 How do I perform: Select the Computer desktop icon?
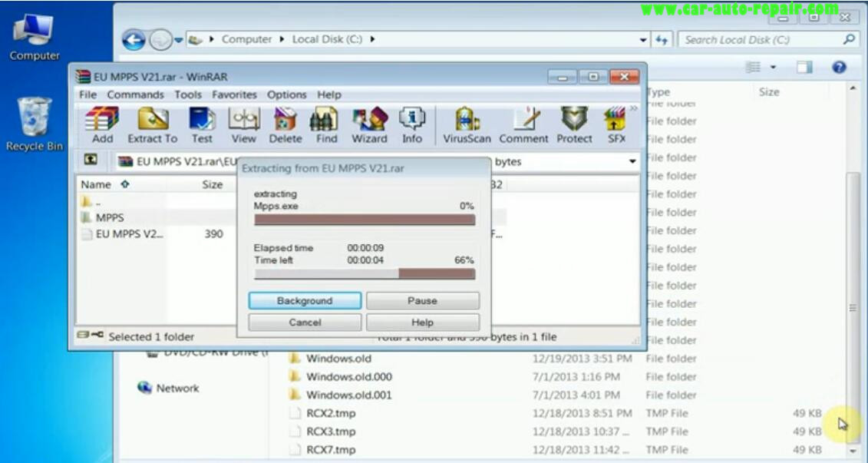pos(34,37)
